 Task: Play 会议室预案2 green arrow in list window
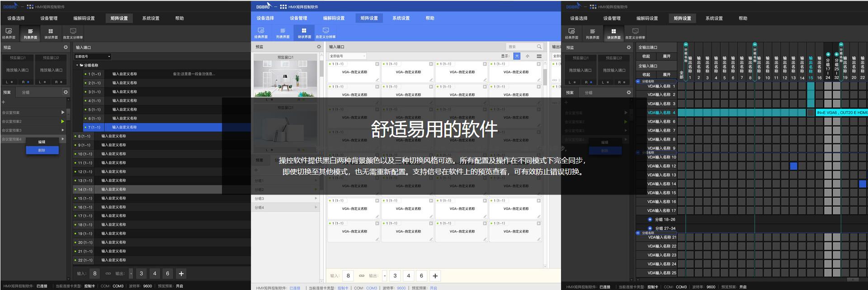click(x=62, y=121)
